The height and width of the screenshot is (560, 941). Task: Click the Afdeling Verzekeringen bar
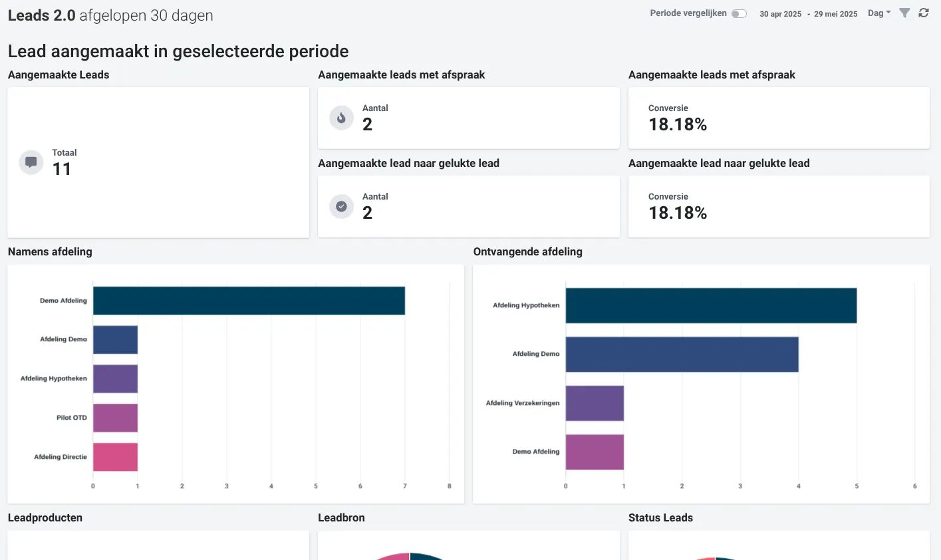click(x=595, y=403)
